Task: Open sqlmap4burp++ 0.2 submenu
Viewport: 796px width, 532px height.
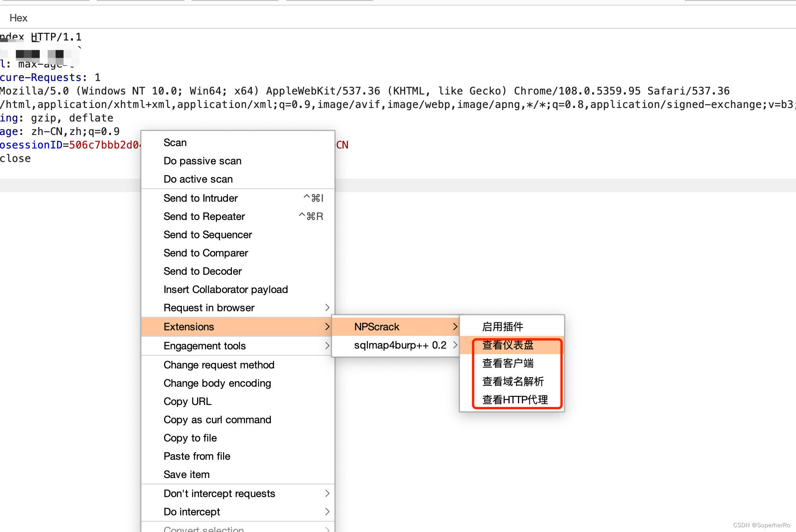Action: tap(400, 345)
